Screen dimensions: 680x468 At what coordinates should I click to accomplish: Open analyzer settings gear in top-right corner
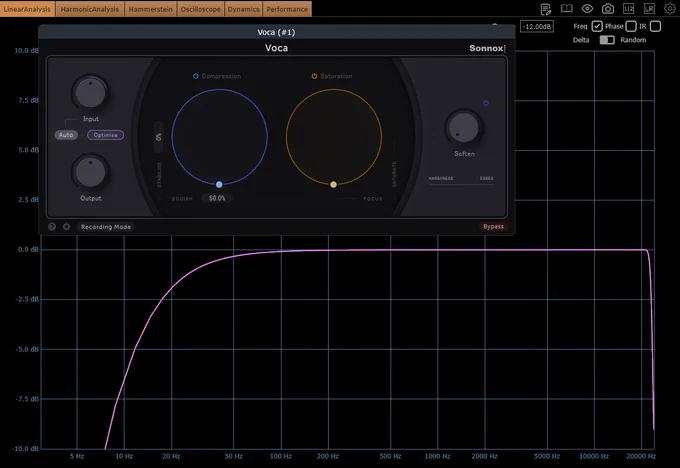click(x=670, y=9)
